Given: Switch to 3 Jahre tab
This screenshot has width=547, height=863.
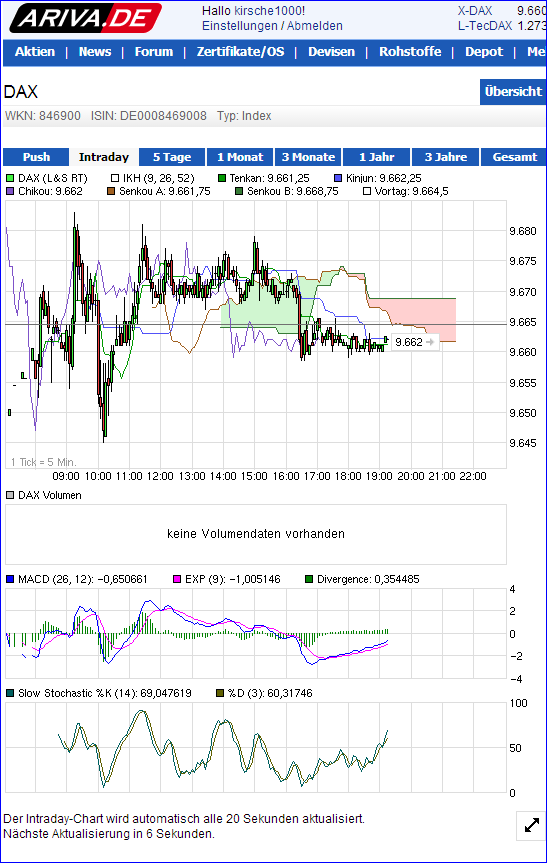Looking at the screenshot, I should click(445, 157).
